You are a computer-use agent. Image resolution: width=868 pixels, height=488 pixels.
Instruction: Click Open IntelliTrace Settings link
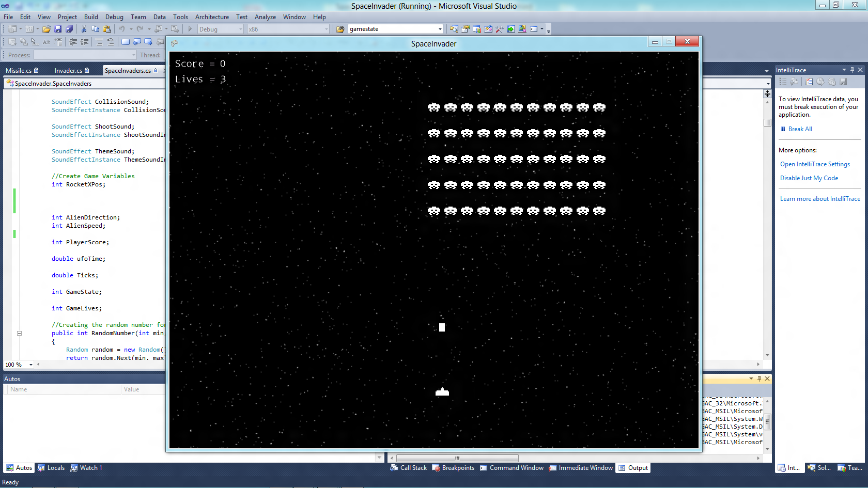tap(815, 164)
